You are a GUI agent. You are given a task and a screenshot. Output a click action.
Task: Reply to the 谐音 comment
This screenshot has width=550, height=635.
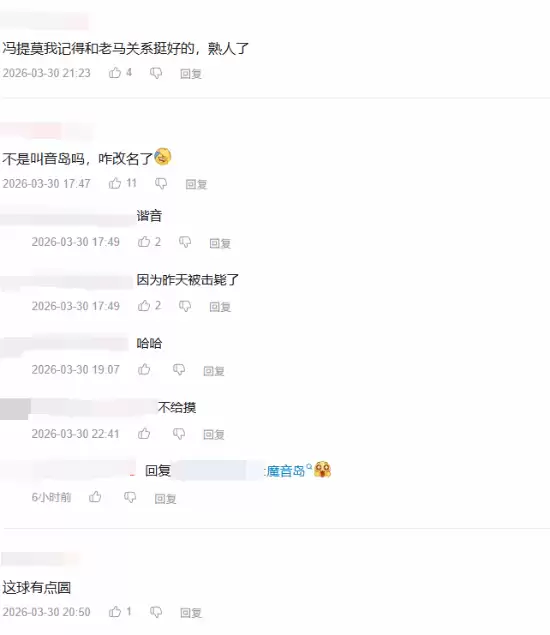pyautogui.click(x=220, y=243)
